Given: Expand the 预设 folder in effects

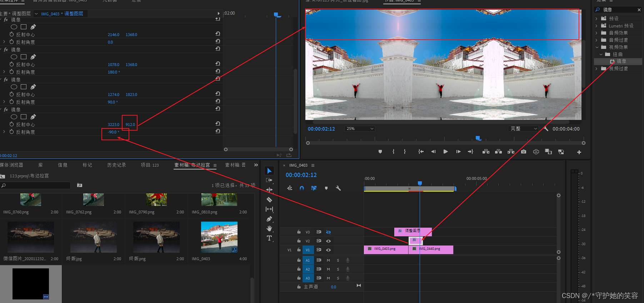Looking at the screenshot, I should click(x=596, y=19).
